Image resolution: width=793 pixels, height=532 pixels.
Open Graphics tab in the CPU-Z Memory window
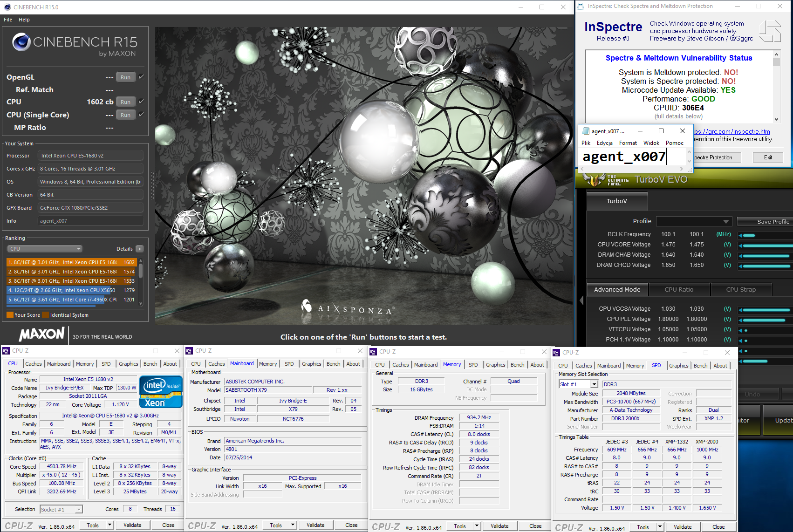tap(496, 365)
